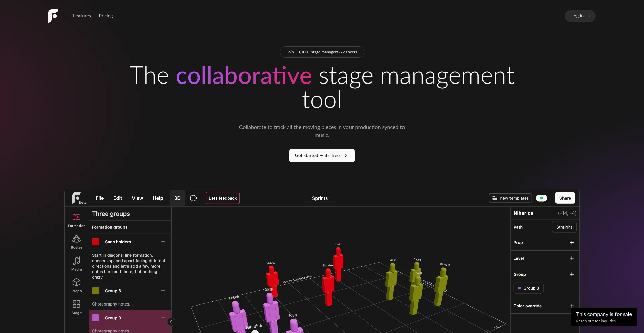Image resolution: width=644 pixels, height=333 pixels.
Task: Click the Group 3 tag chip
Action: coord(528,288)
